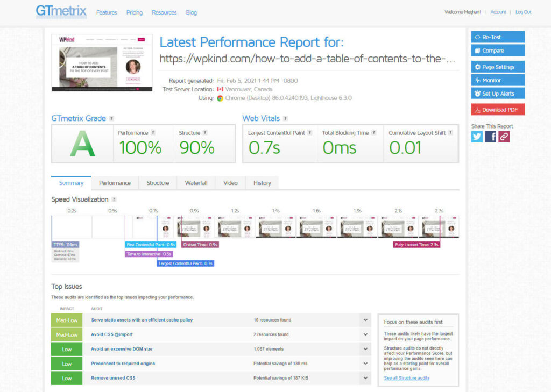Open the Account link
This screenshot has width=551, height=392.
[498, 12]
